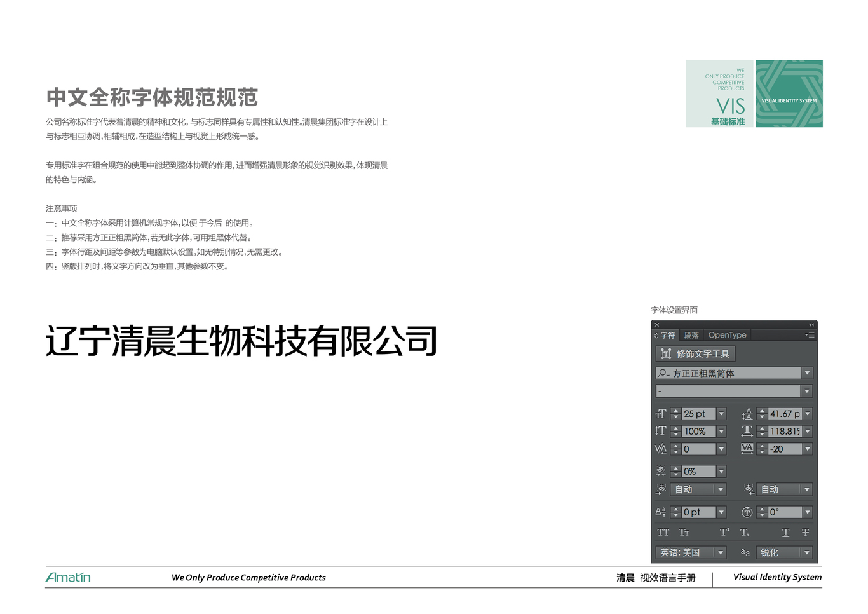
Task: Expand the 字符 tab cycle arrows
Action: [x=657, y=335]
